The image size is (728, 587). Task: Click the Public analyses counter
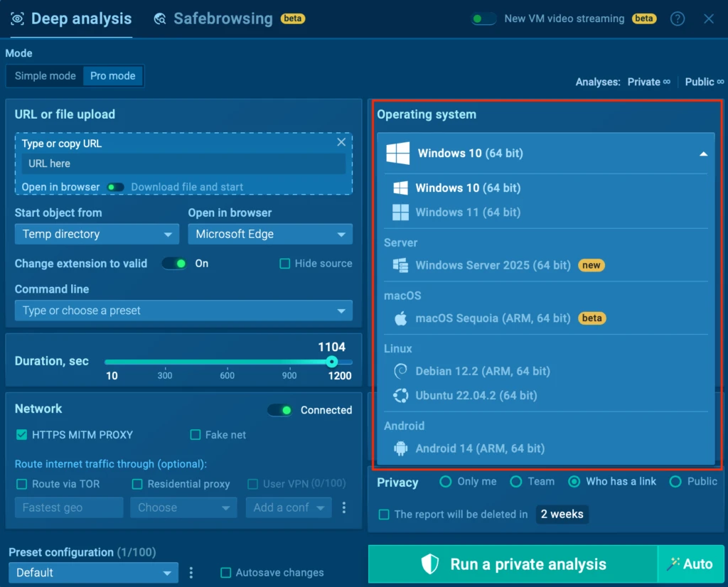point(705,82)
